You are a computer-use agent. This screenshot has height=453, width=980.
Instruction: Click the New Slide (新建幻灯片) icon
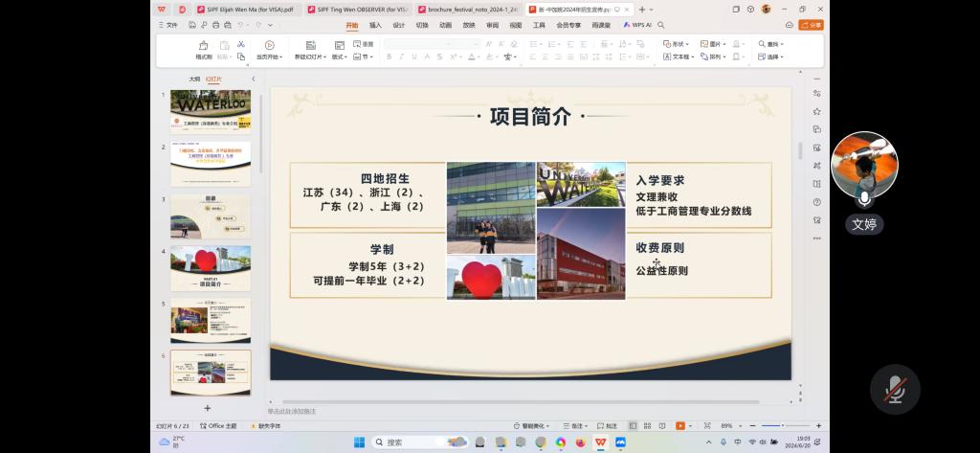pyautogui.click(x=310, y=45)
